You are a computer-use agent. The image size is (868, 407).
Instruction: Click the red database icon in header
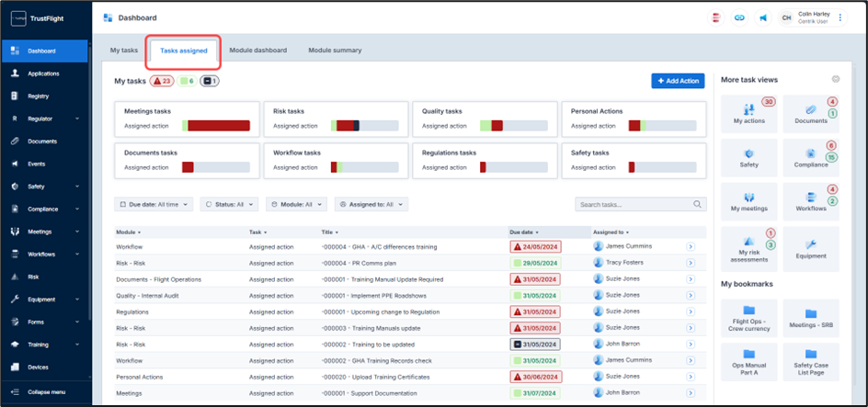tap(716, 17)
